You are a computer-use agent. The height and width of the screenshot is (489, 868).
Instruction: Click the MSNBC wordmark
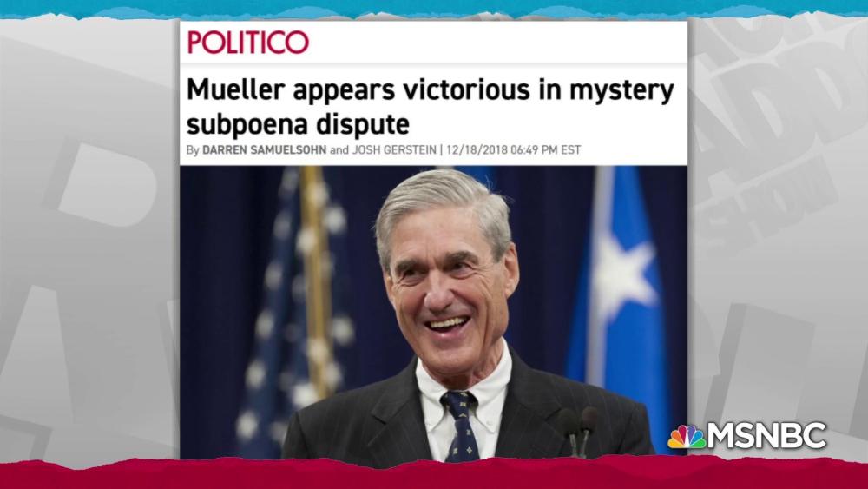click(767, 436)
